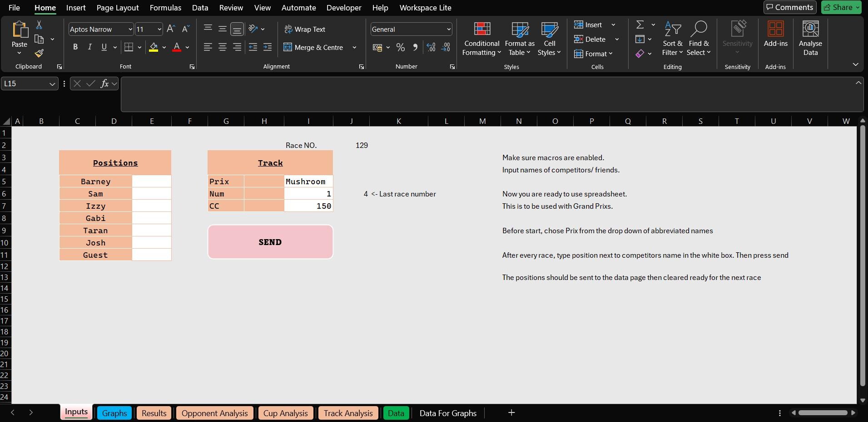Toggle italic formatting
Viewport: 868px width, 422px height.
pyautogui.click(x=89, y=47)
